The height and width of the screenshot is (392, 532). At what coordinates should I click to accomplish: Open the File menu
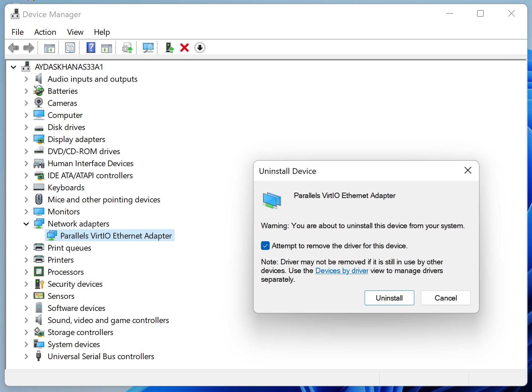pos(17,32)
